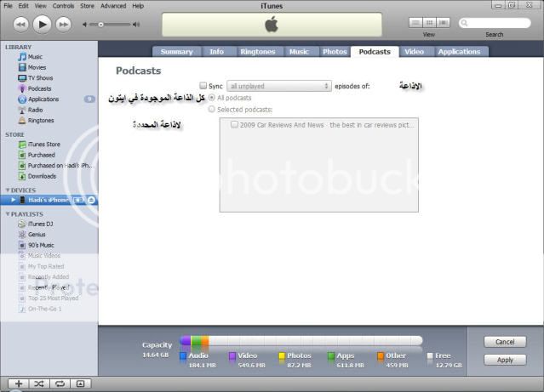
Task: Open Radio in sidebar
Action: [35, 110]
